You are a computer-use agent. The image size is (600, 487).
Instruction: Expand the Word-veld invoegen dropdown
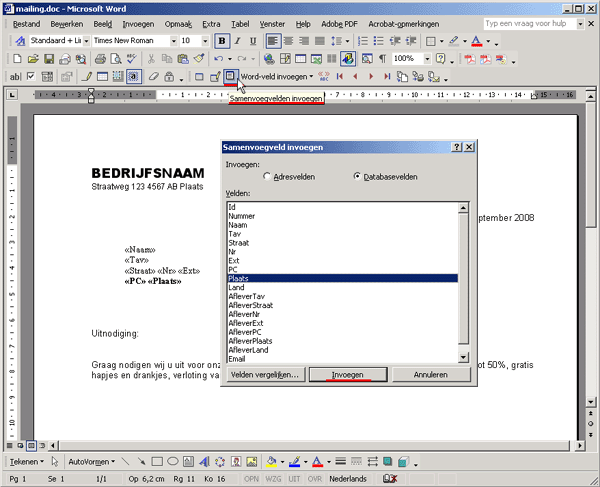coord(311,76)
